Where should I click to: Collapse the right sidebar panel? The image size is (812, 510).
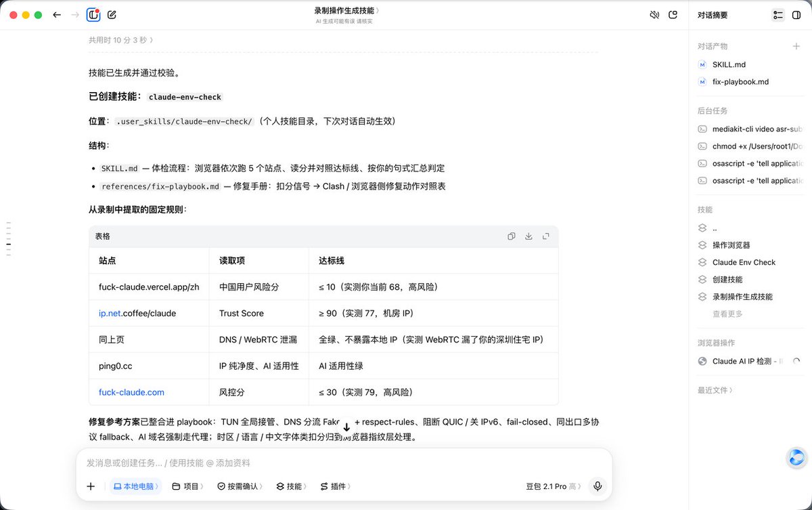tap(796, 15)
